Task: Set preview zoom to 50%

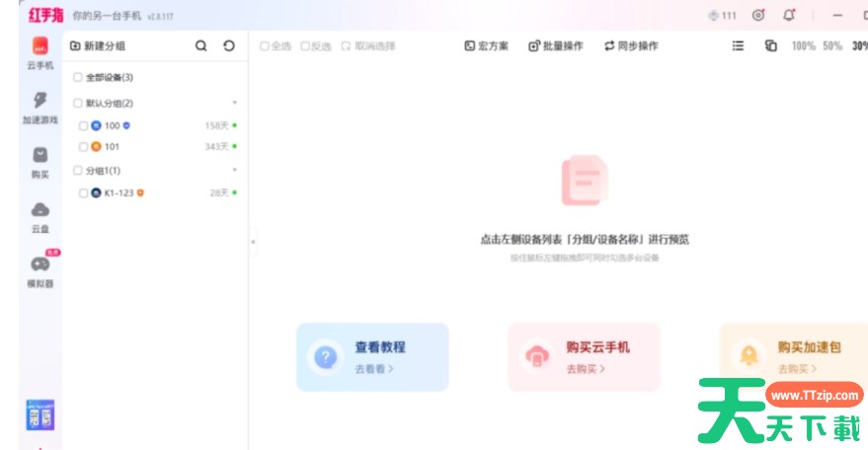Action: pos(832,45)
